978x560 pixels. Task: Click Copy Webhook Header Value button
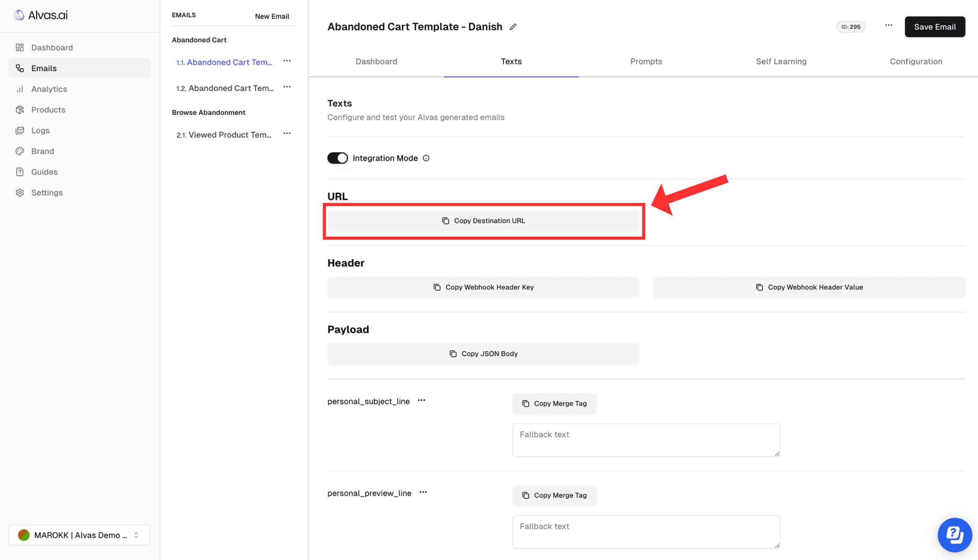click(x=809, y=287)
